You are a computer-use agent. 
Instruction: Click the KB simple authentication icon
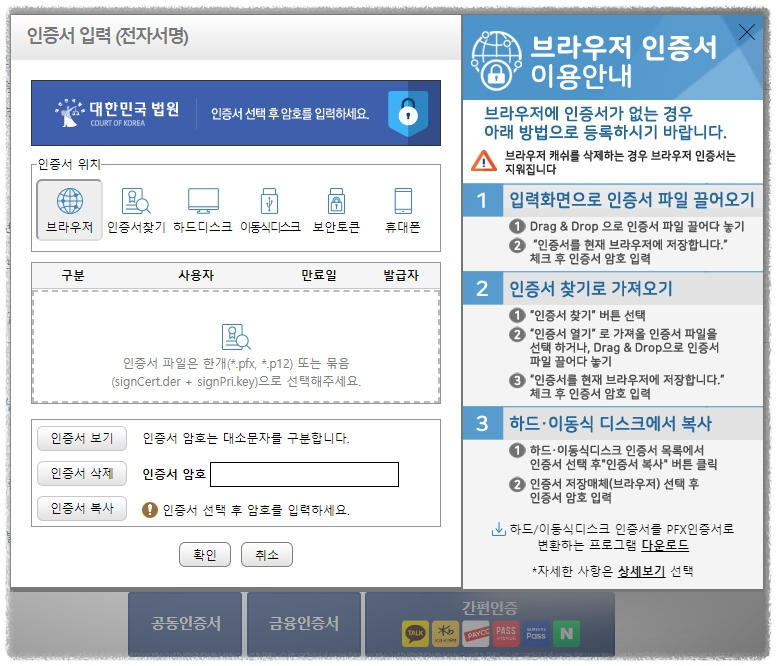click(x=445, y=633)
